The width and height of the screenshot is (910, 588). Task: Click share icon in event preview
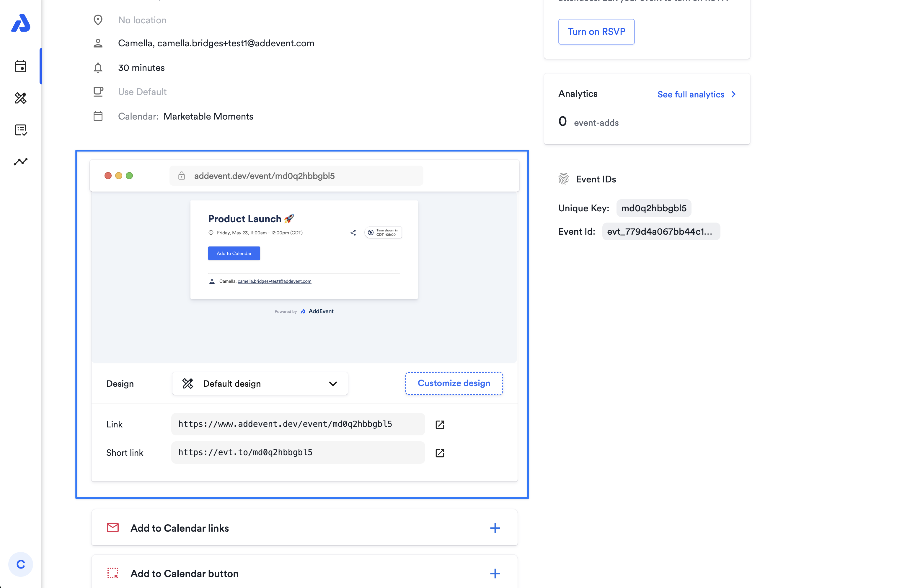point(353,233)
